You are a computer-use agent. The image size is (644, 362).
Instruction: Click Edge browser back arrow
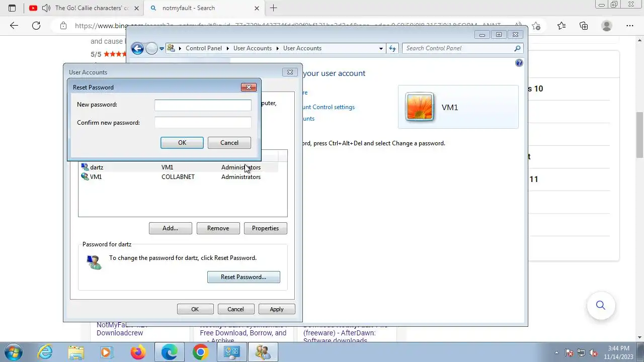[x=14, y=26]
